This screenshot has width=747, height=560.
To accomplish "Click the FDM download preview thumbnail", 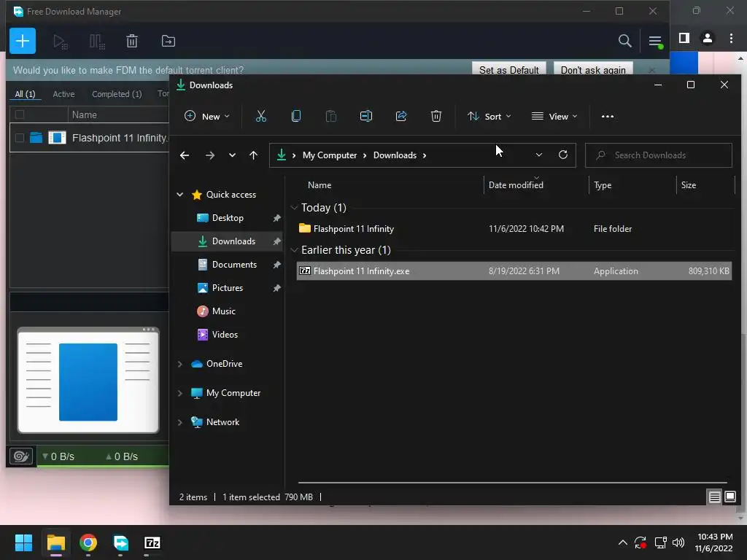I will coord(88,381).
